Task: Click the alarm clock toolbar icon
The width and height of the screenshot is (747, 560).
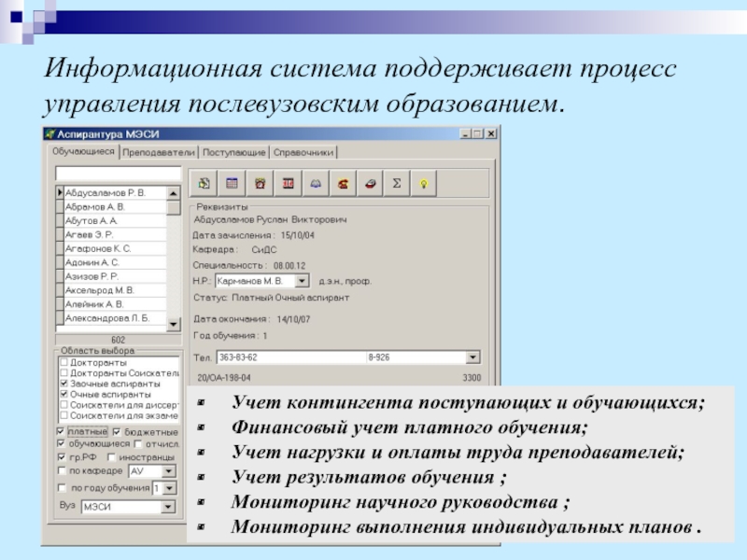Action: click(x=261, y=183)
